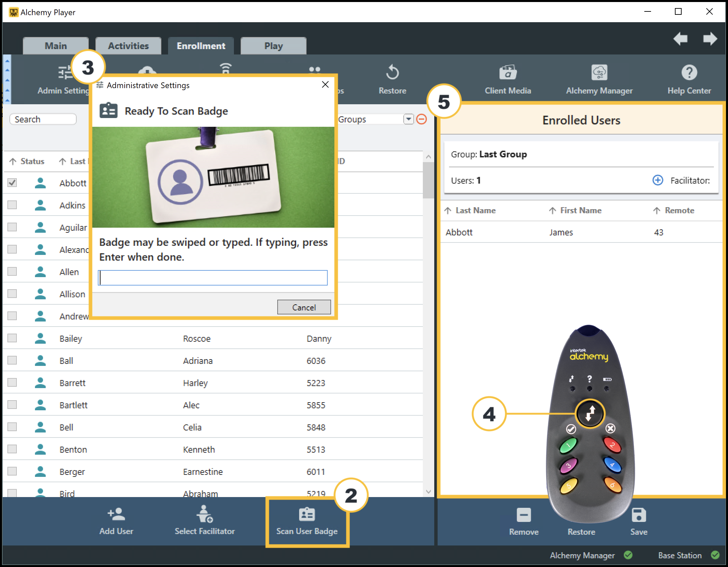Click ID value 5855 for Bartlett
This screenshot has width=728, height=567.
pos(316,405)
